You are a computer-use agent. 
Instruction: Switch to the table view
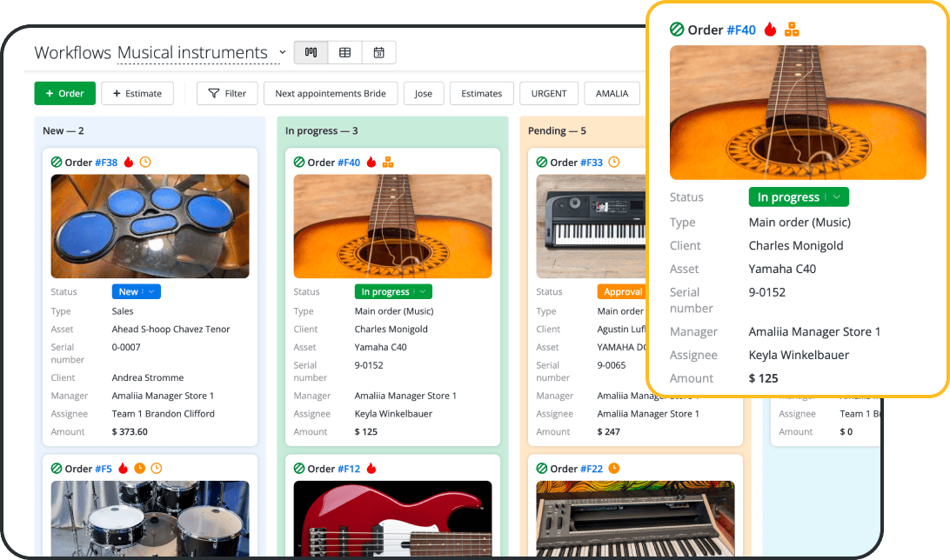click(345, 52)
